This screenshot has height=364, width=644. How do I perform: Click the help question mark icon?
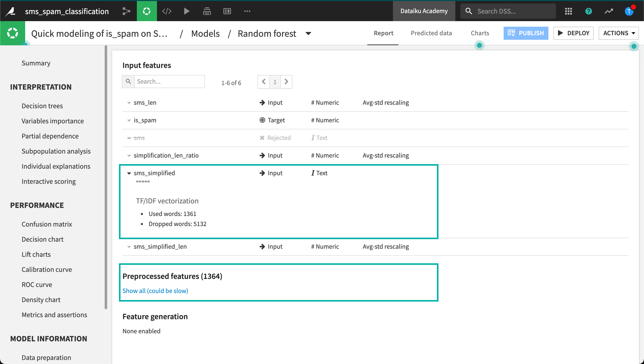click(x=588, y=11)
